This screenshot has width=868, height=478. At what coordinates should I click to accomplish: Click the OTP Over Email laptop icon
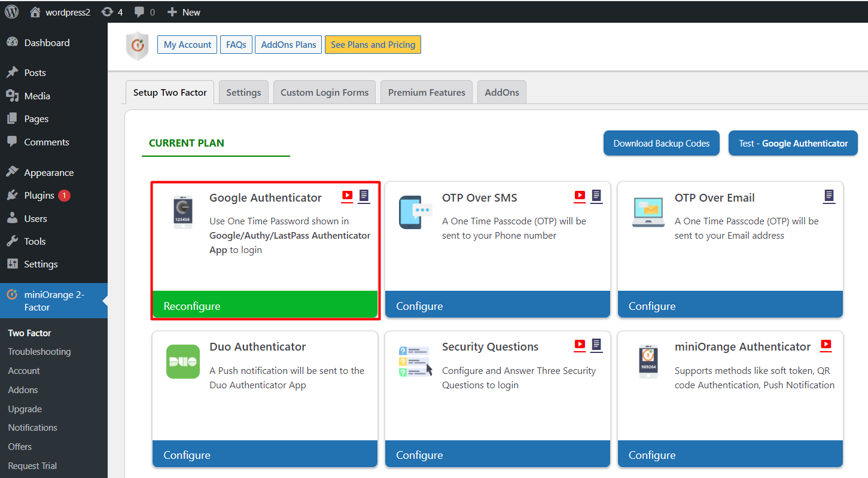click(x=648, y=212)
